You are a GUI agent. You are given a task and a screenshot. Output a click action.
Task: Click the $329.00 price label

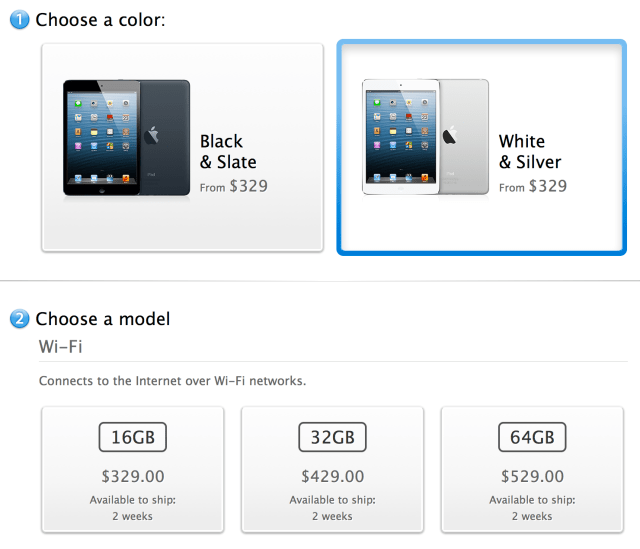[133, 477]
